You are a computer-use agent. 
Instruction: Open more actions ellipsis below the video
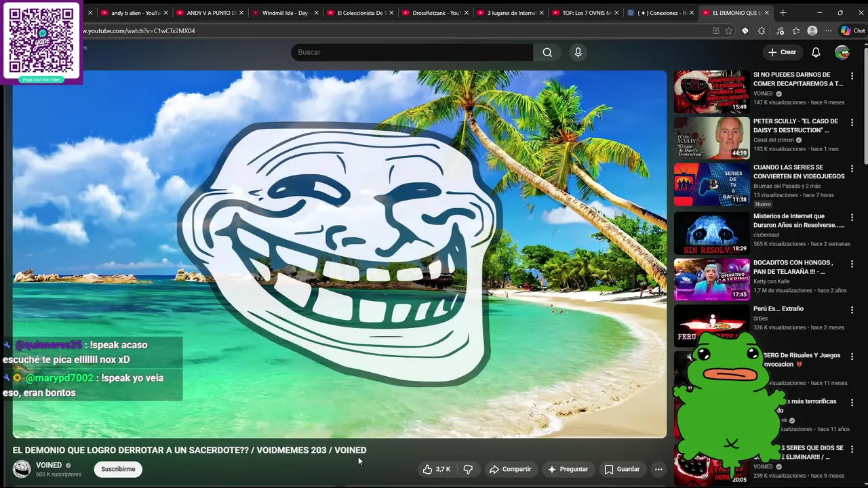point(658,469)
